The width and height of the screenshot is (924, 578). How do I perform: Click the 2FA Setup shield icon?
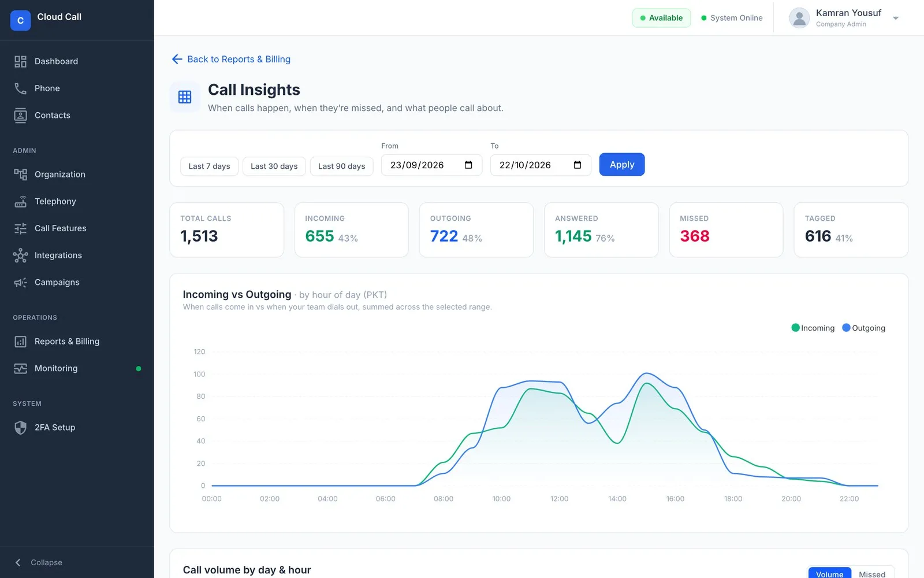pyautogui.click(x=20, y=428)
